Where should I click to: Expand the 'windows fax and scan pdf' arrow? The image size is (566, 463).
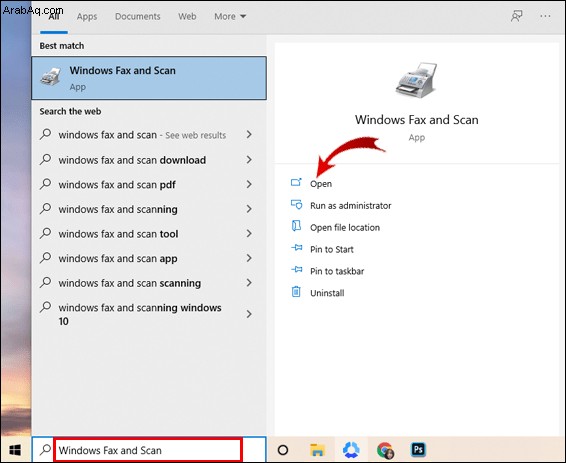(249, 184)
